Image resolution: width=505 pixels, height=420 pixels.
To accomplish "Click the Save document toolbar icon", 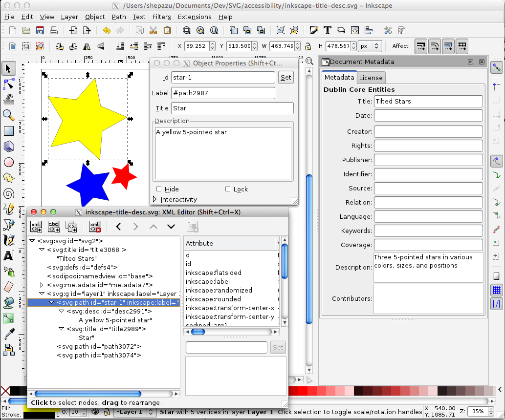I will (40, 30).
